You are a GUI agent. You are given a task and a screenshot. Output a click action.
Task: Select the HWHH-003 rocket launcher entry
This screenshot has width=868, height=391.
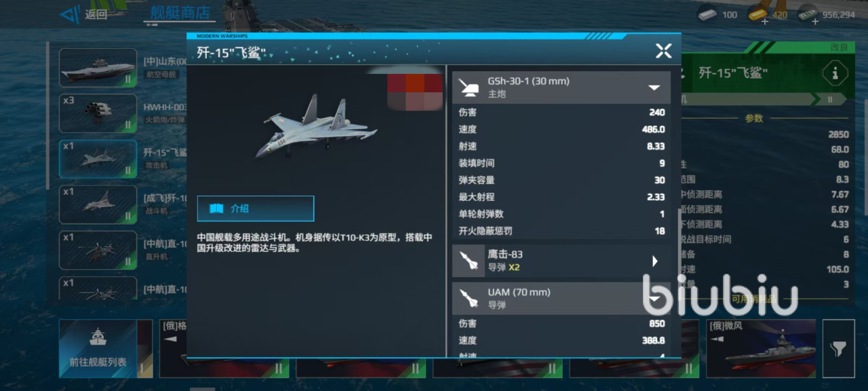[98, 113]
